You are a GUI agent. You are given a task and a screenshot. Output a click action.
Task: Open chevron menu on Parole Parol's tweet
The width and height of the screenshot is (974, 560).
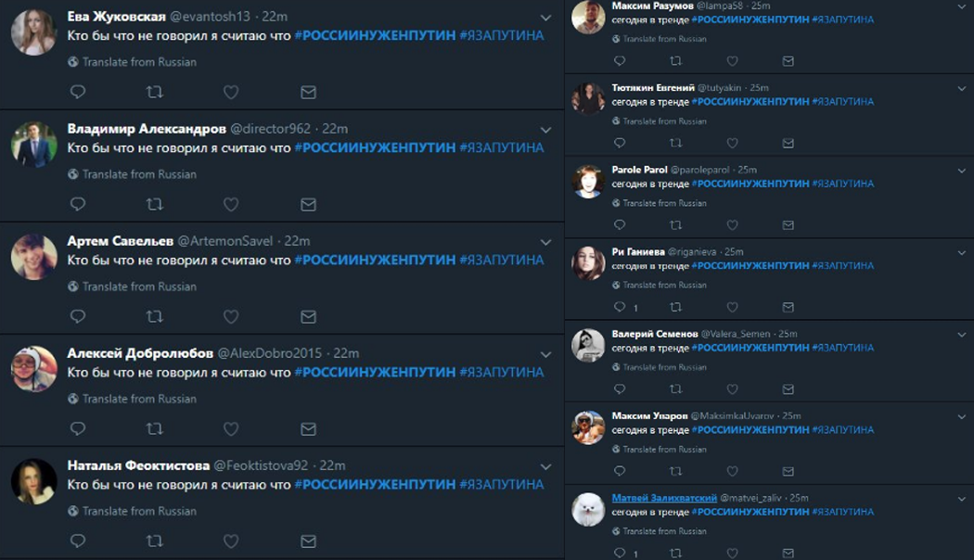(962, 171)
